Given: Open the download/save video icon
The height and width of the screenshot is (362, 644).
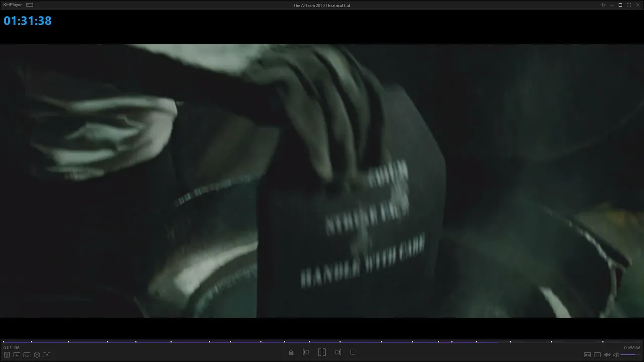Looking at the screenshot, I should point(17,355).
